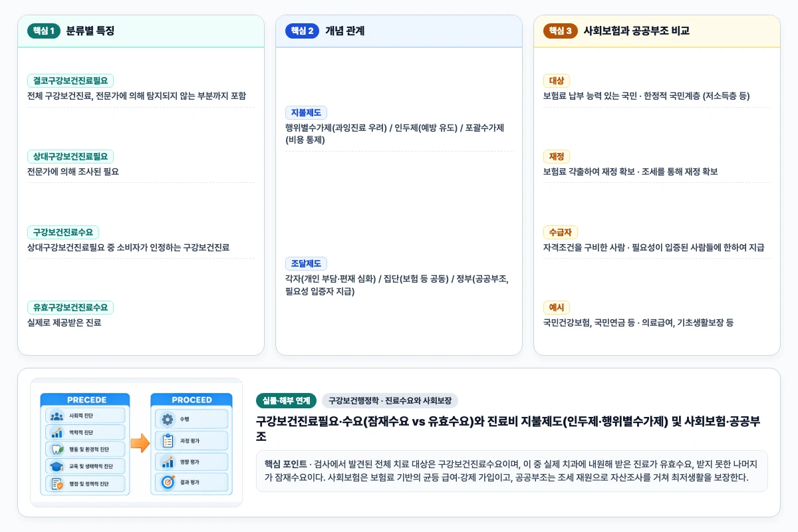This screenshot has width=798, height=532.
Task: Click the bold title starting 구강보건진료필요·수요(잠재수요
Action: pos(509,429)
